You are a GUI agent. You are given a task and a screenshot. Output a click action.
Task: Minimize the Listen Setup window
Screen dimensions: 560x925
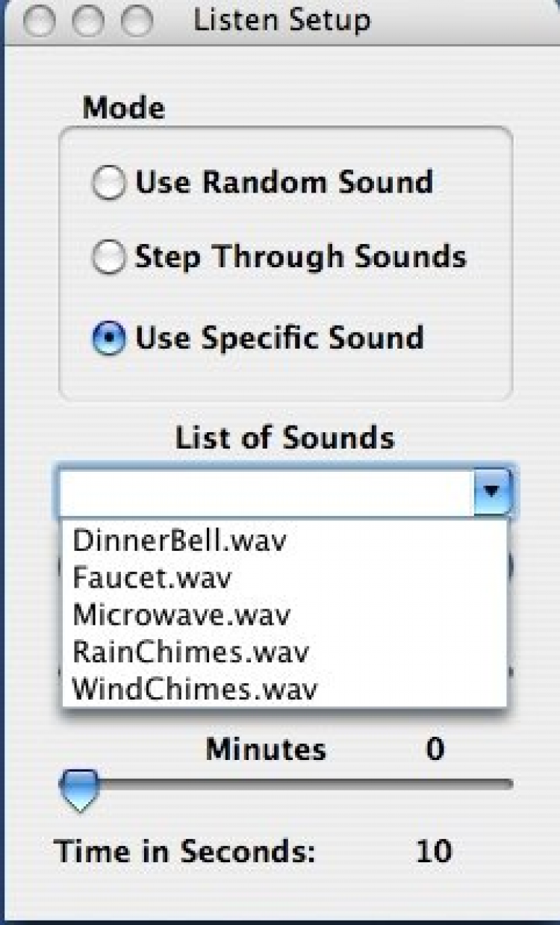(88, 22)
